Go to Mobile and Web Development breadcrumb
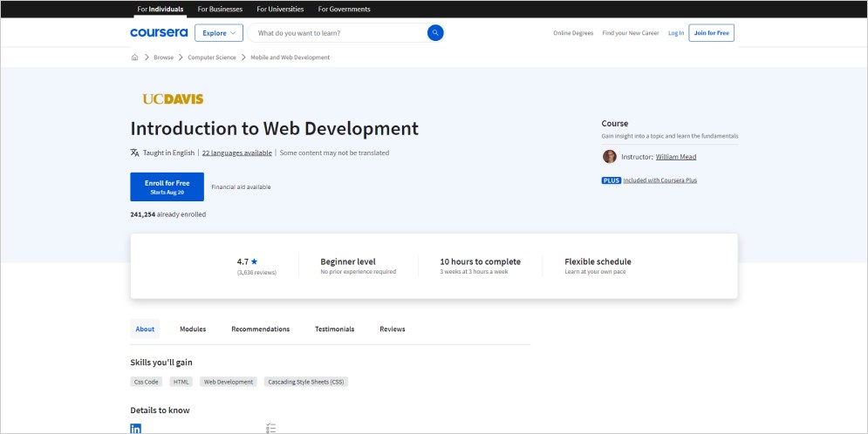868x434 pixels. tap(290, 58)
